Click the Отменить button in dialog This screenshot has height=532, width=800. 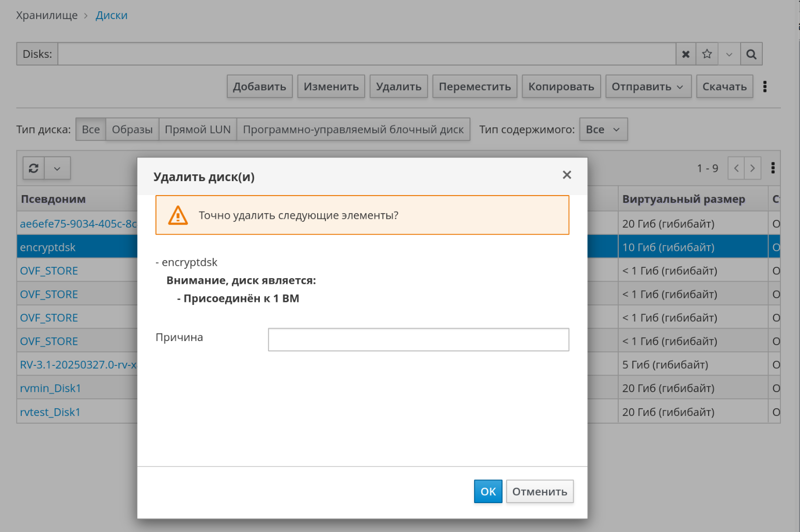coord(539,491)
